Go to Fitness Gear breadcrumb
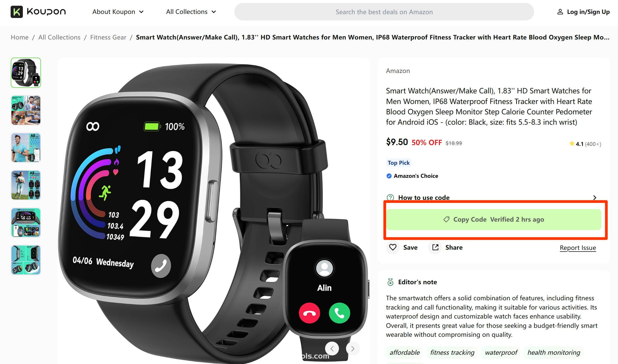The image size is (618, 364). pyautogui.click(x=108, y=37)
